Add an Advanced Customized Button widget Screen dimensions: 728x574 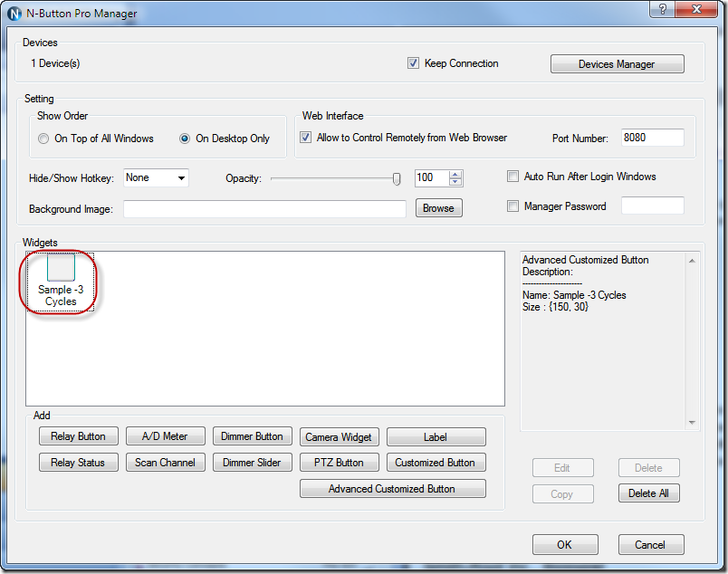pyautogui.click(x=392, y=489)
